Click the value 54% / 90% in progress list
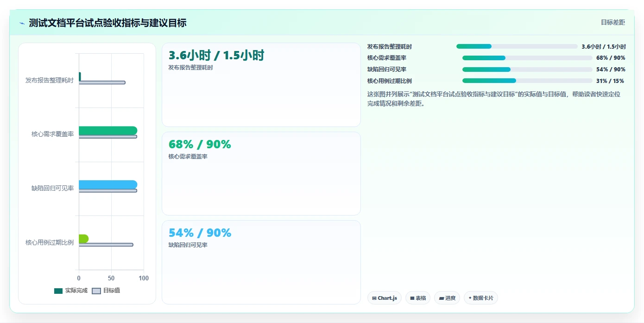 [x=611, y=70]
